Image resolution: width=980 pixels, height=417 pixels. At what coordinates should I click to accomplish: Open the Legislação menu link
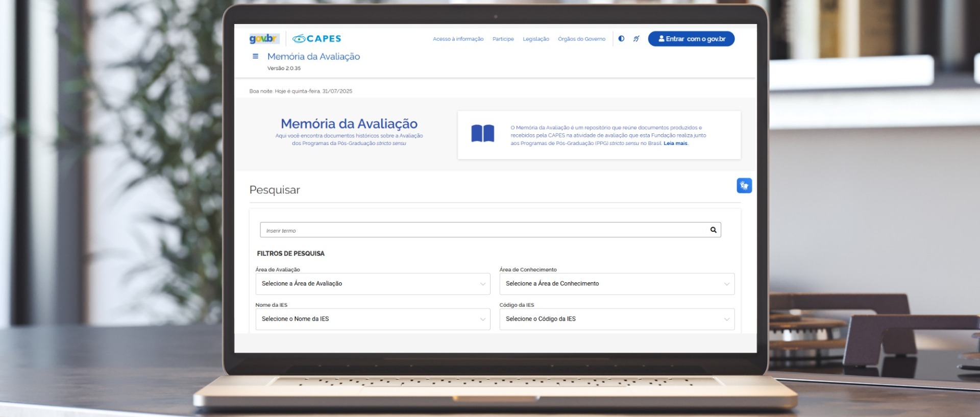point(535,39)
